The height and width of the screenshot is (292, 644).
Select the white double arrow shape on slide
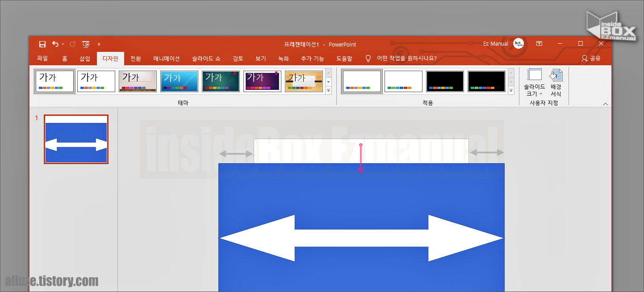[361, 238]
